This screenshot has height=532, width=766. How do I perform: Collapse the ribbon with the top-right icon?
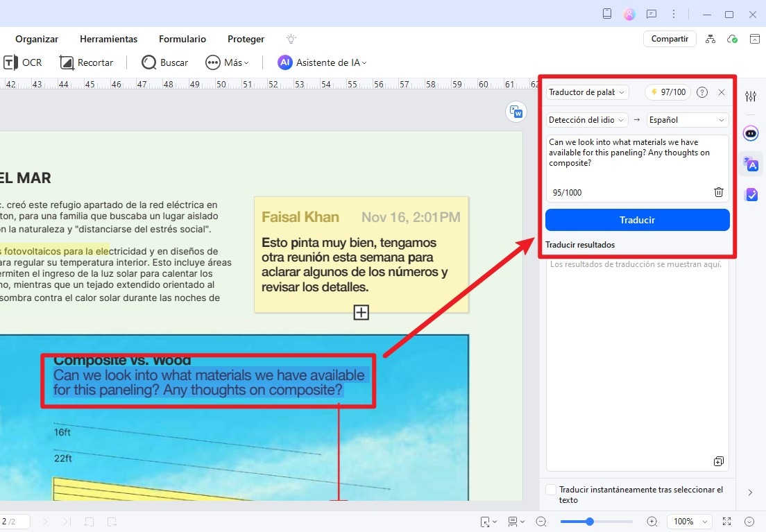(755, 39)
